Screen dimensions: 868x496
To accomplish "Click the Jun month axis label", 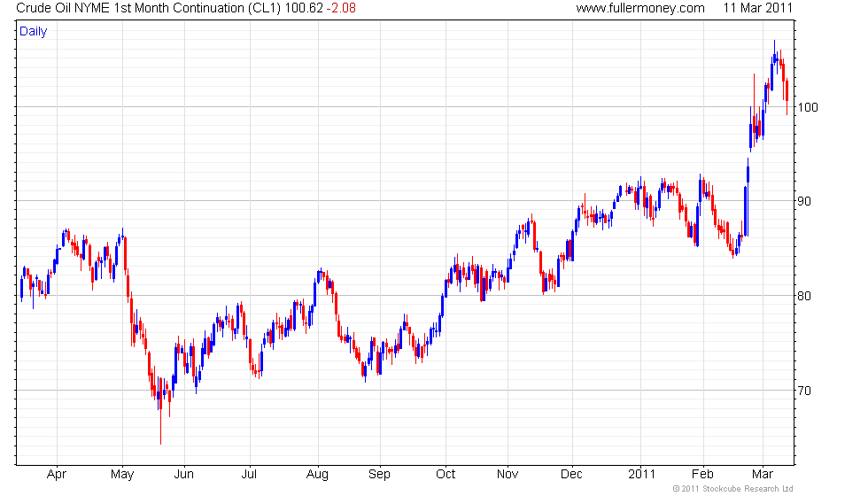I will tap(184, 475).
